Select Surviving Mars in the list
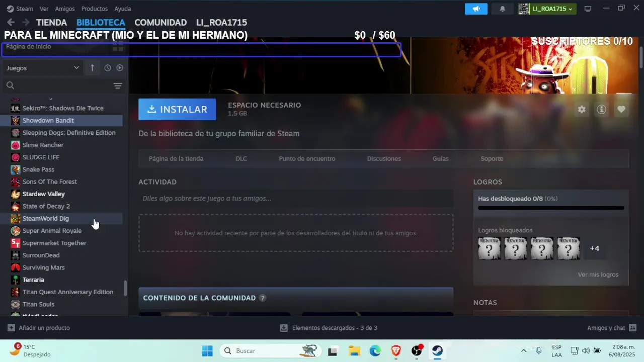Image resolution: width=644 pixels, height=362 pixels. pyautogui.click(x=43, y=267)
